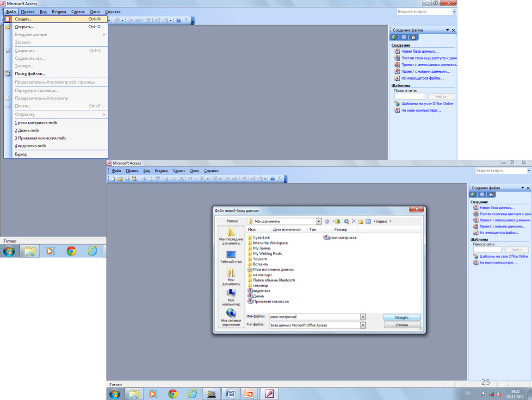
Task: Click the green Back icon in the dialog window's task pane
Action: [473, 194]
